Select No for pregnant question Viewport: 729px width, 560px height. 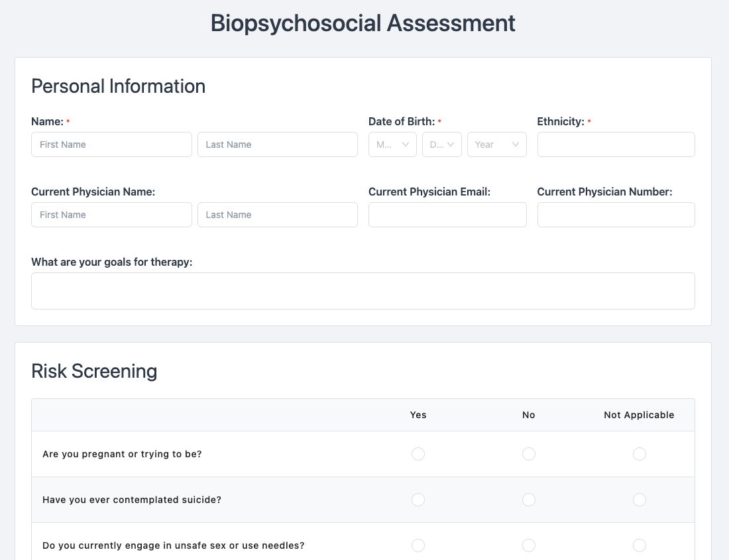click(x=528, y=454)
